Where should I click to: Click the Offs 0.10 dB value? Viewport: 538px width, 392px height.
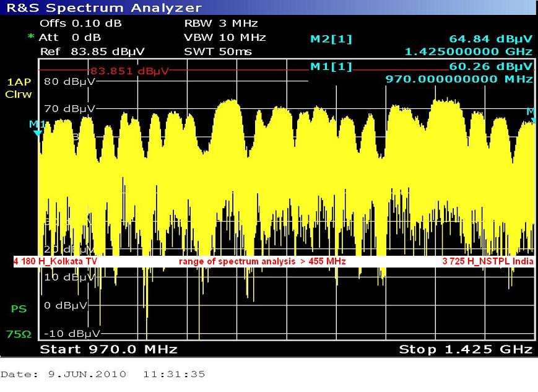tap(80, 24)
